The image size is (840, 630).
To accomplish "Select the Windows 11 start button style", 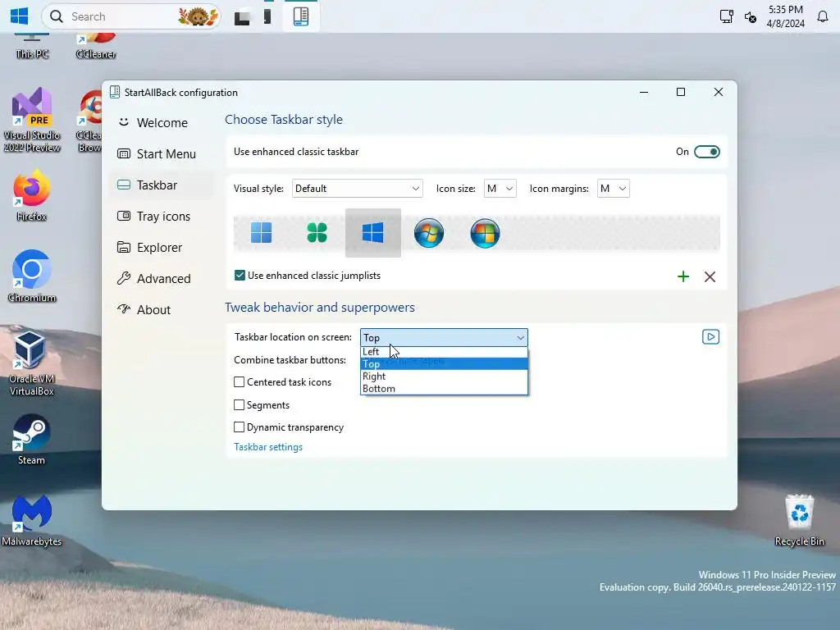I will pyautogui.click(x=262, y=233).
